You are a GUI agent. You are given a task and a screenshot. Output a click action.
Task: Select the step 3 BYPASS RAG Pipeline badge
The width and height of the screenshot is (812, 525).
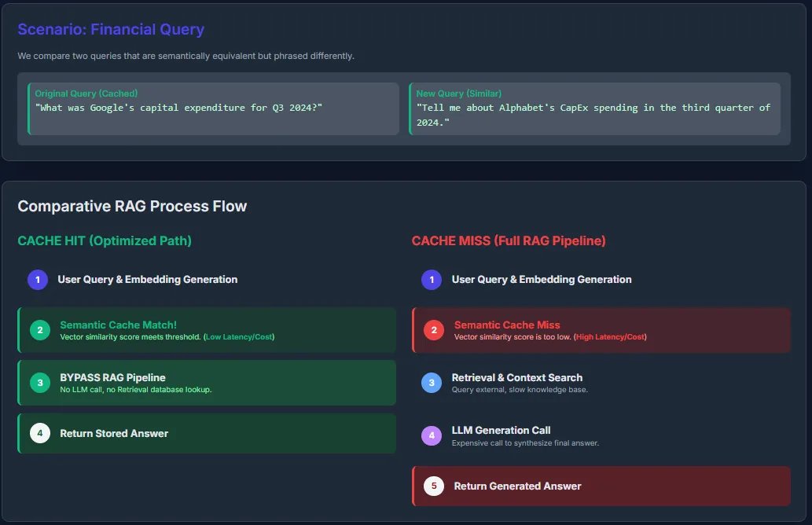(39, 382)
